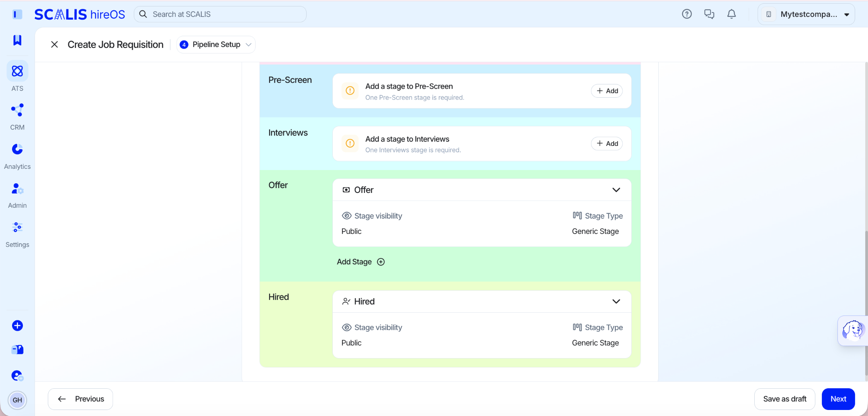Click the Stage Type icon in Offer card
The height and width of the screenshot is (416, 868).
coord(577,215)
